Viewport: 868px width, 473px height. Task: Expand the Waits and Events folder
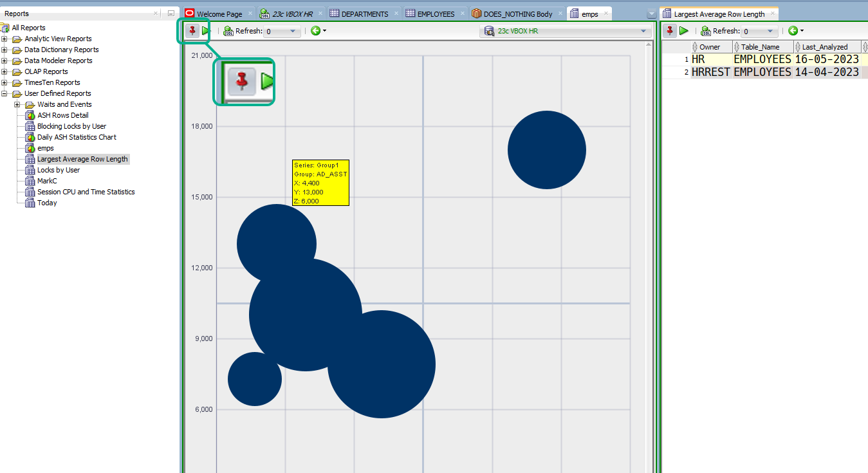point(17,104)
